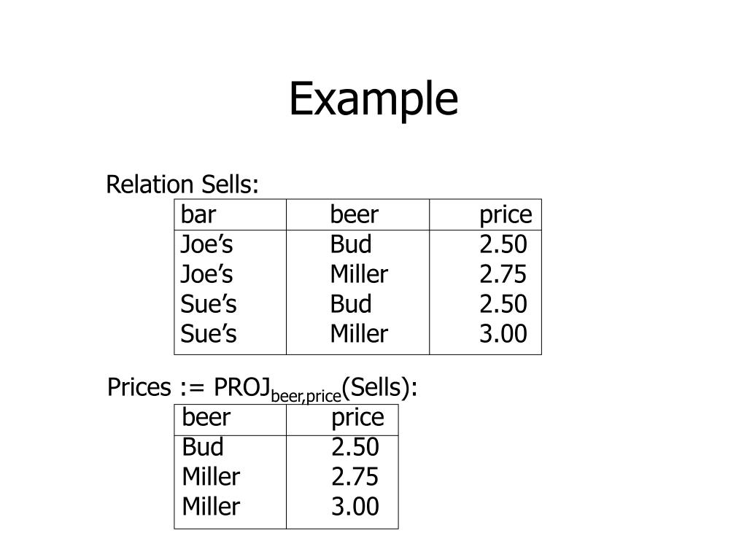Click the 'price' header in Prices table

tap(357, 419)
